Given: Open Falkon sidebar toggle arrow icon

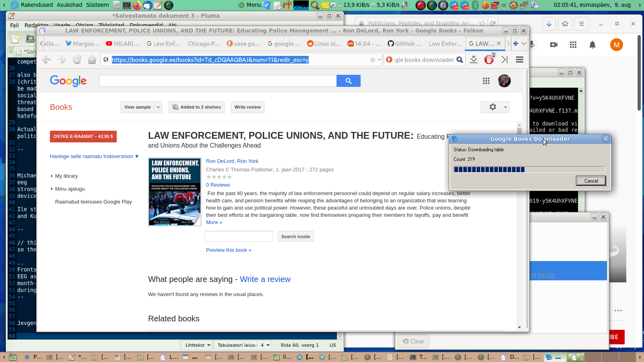Looking at the screenshot, I should pyautogui.click(x=505, y=60).
